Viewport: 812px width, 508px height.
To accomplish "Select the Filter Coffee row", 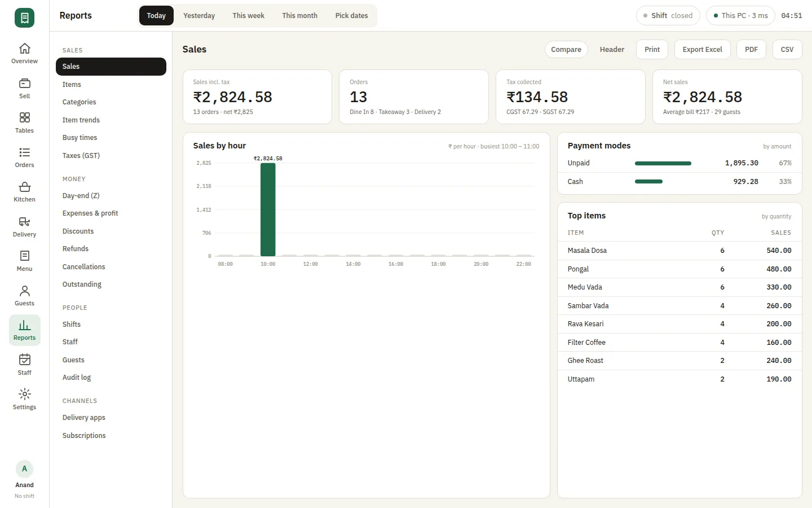I will pos(679,343).
